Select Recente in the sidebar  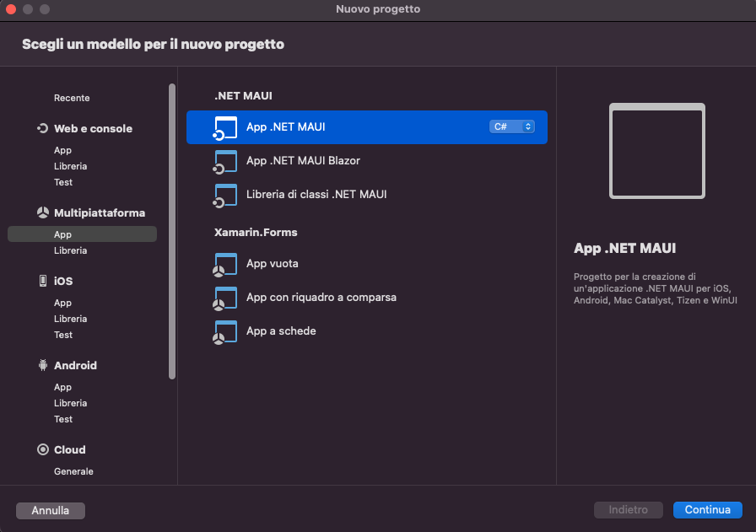(x=72, y=98)
